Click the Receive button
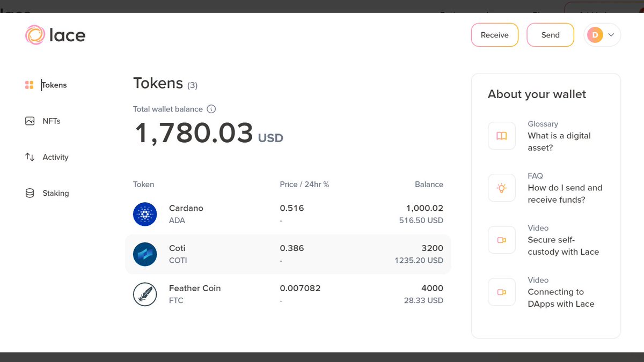Screen dimensions: 644x362 click(x=495, y=35)
